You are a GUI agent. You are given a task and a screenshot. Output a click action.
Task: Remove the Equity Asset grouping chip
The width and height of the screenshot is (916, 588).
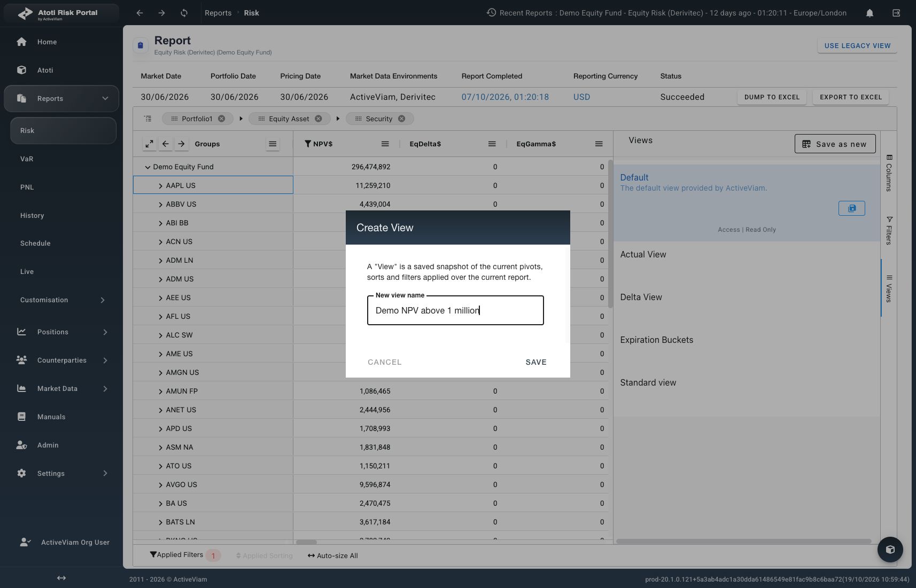tap(319, 119)
